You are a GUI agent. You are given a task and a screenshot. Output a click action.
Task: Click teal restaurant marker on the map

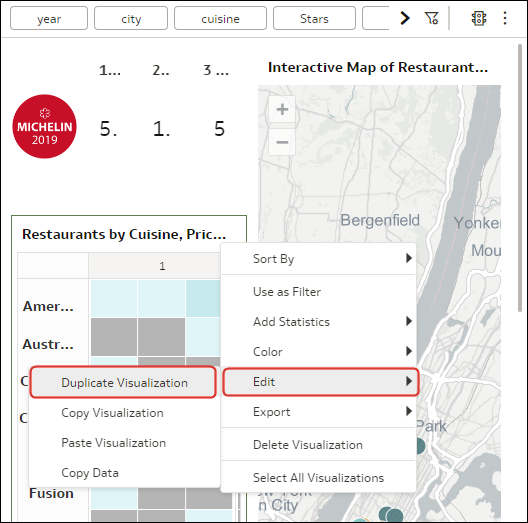420,446
